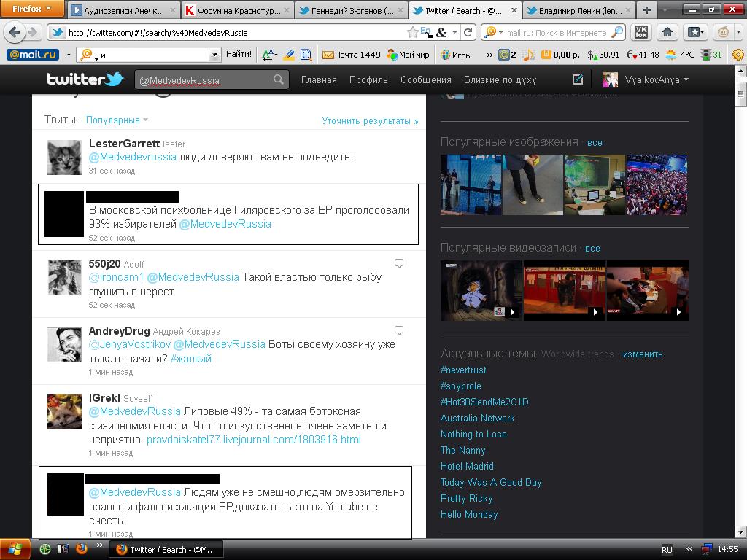Open the #nevertrust trend
Viewport: 747px width, 560px height.
[x=463, y=370]
